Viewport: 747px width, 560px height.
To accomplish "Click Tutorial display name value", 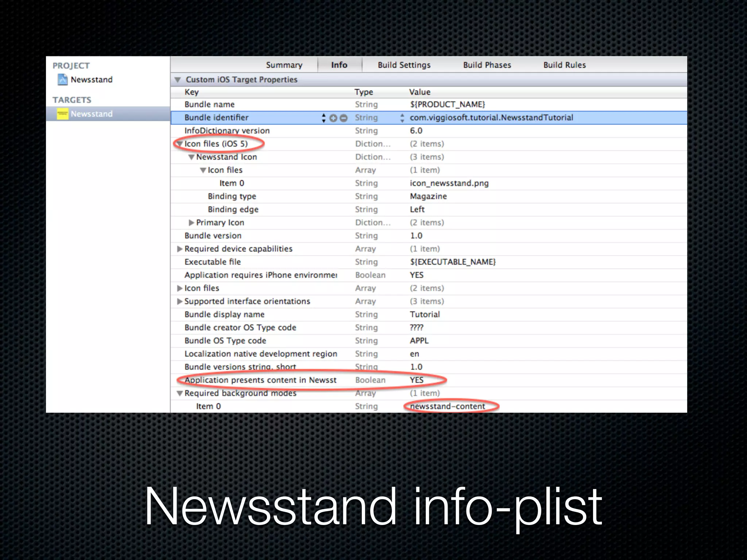I will point(425,315).
